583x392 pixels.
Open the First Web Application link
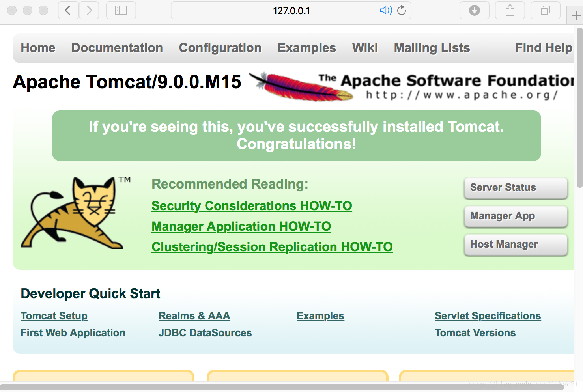click(73, 333)
